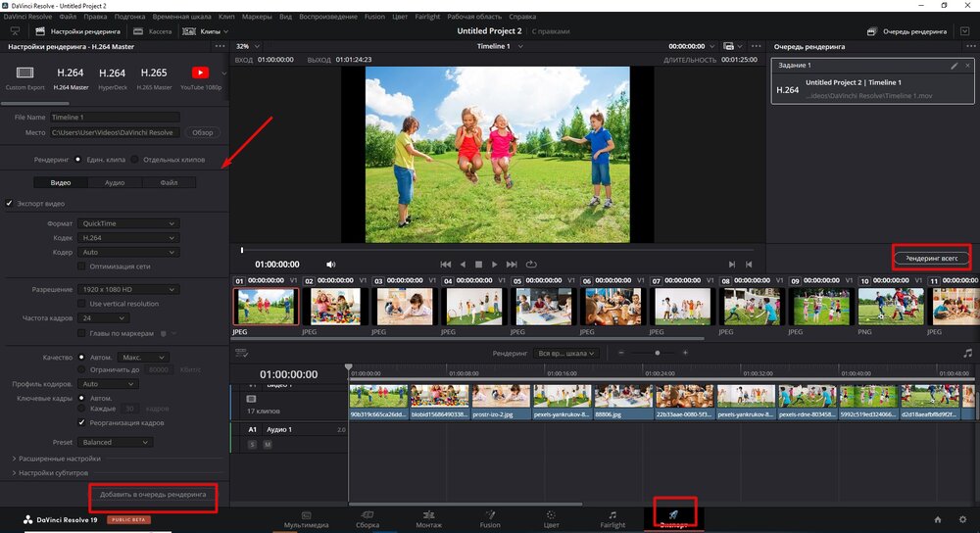Toggle the Tape (Кассета) button
Screen dimensions: 980x533
[x=153, y=31]
